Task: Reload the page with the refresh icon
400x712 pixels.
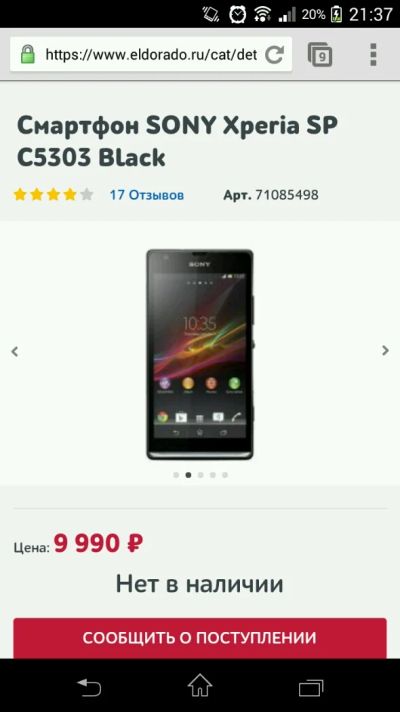Action: [x=274, y=55]
